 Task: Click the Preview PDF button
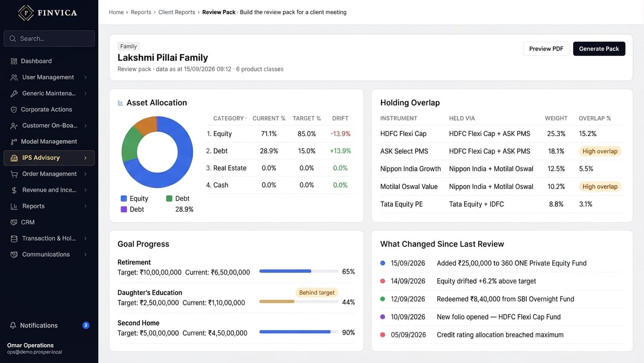[x=546, y=49]
